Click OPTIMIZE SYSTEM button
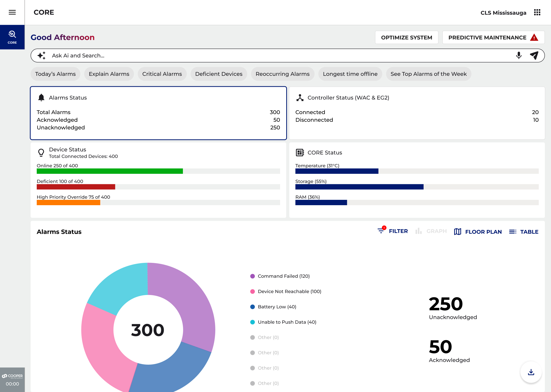This screenshot has height=392, width=551. pyautogui.click(x=407, y=38)
